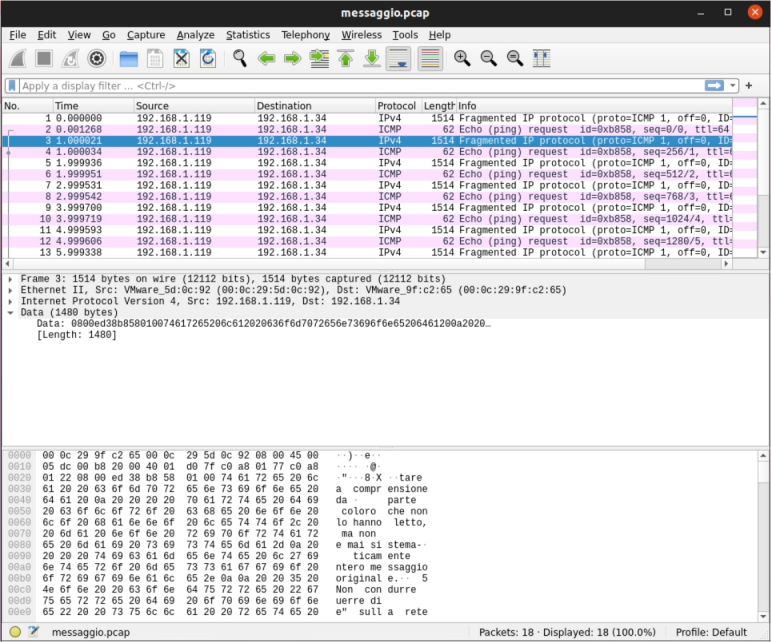
Task: Open the File menu
Action: coord(18,35)
